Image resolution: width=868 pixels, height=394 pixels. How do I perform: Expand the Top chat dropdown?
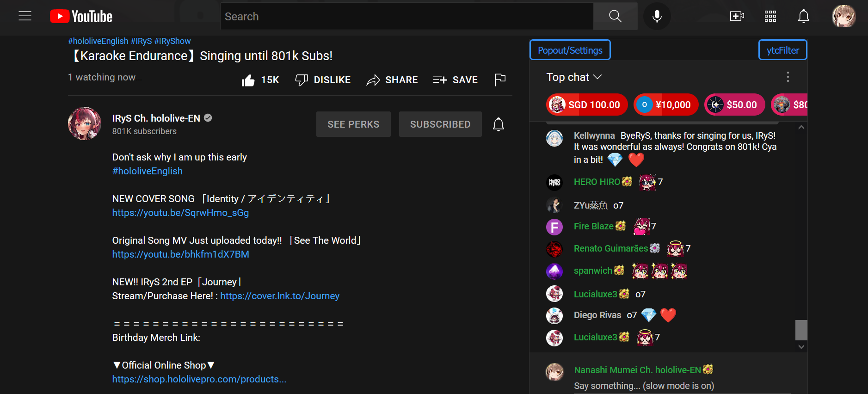pyautogui.click(x=574, y=77)
